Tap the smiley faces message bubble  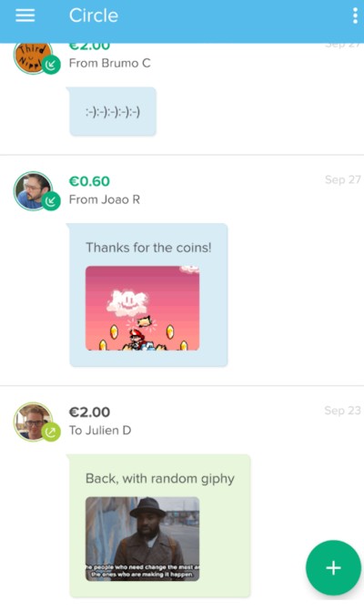point(113,112)
